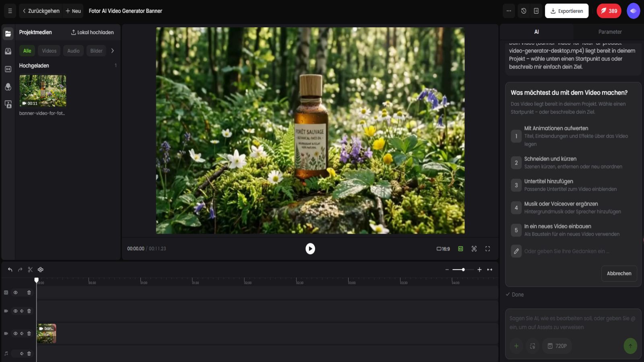This screenshot has height=362, width=644.
Task: Mute the track containing the ban... clip
Action: [x=22, y=333]
